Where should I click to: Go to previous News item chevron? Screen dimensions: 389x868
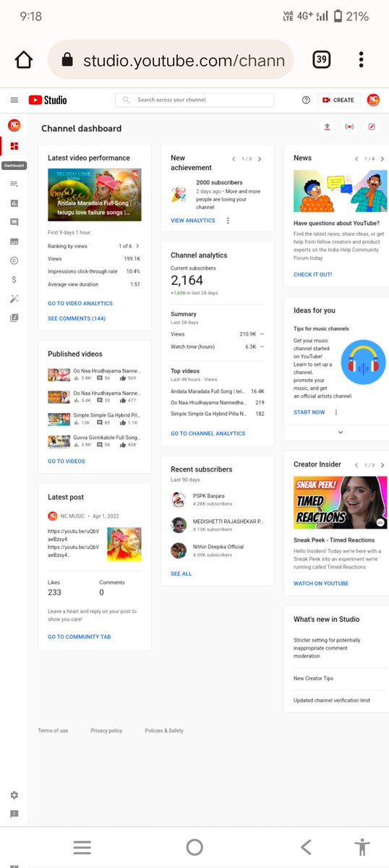pyautogui.click(x=356, y=158)
